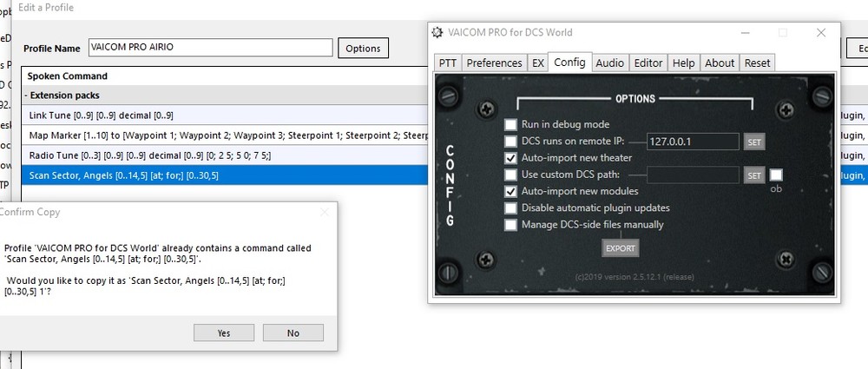Image resolution: width=868 pixels, height=369 pixels.
Task: Open the Editor tab
Action: tap(648, 63)
